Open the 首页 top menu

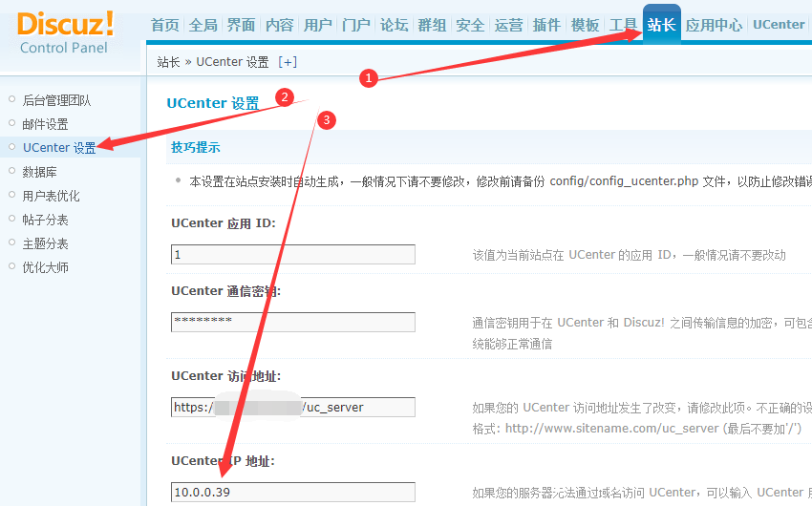(164, 26)
